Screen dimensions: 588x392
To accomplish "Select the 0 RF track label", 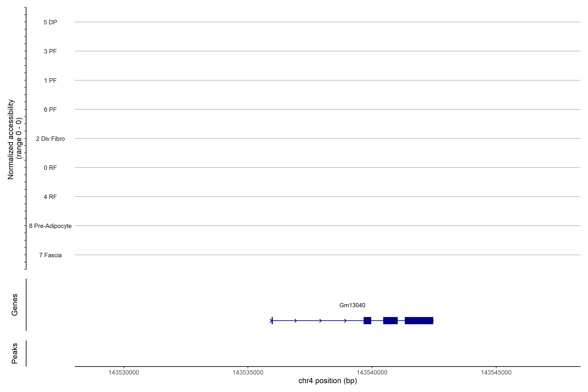I will [50, 168].
